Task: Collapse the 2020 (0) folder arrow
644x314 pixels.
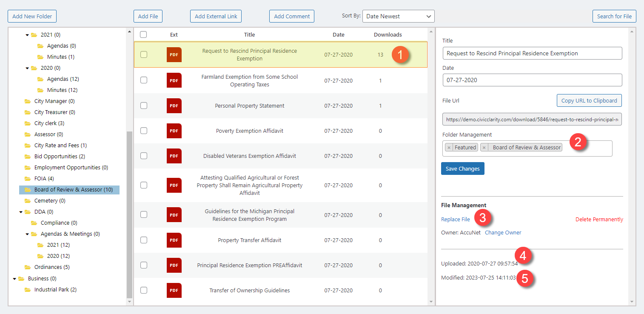Action: [x=27, y=68]
